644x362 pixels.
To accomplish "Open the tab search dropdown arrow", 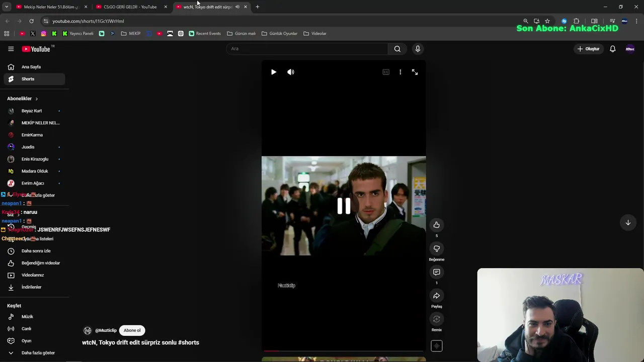I will (7, 7).
